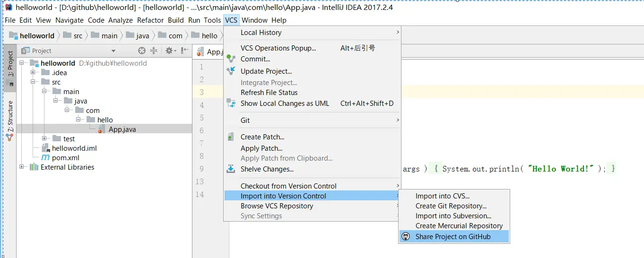Click the Scroll from Source target icon
The height and width of the screenshot is (258, 644).
pos(141,51)
